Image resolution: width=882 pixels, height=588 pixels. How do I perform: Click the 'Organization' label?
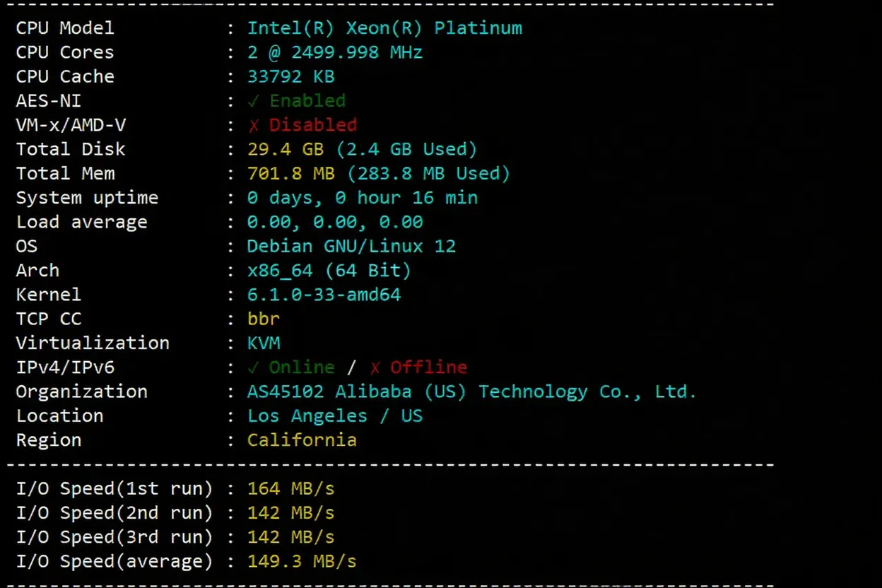(81, 392)
